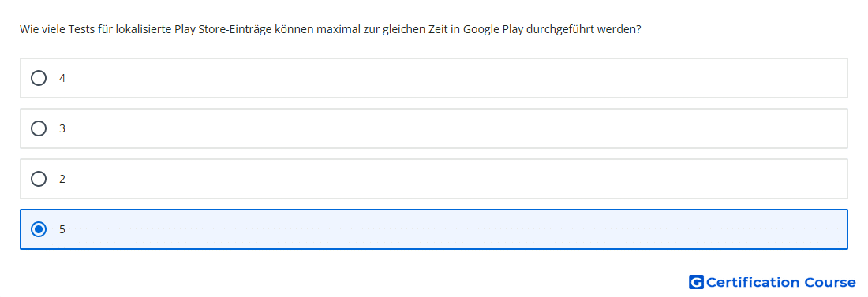Click the number 2 answer label
The height and width of the screenshot is (297, 868).
[x=62, y=179]
